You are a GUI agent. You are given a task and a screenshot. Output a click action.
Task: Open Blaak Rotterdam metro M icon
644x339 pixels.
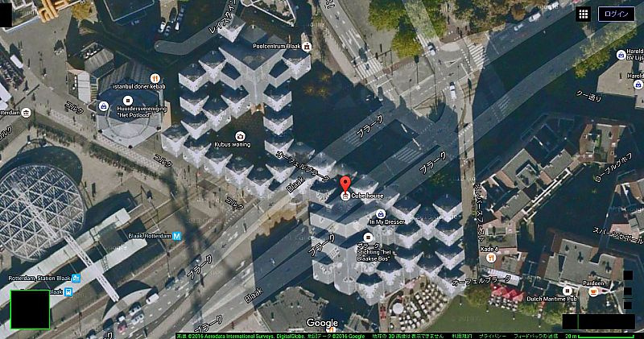[176, 236]
